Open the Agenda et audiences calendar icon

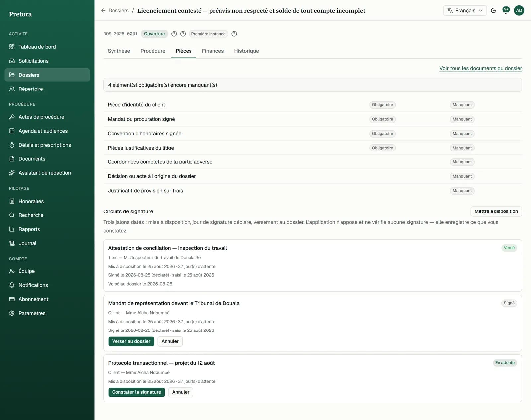(12, 131)
